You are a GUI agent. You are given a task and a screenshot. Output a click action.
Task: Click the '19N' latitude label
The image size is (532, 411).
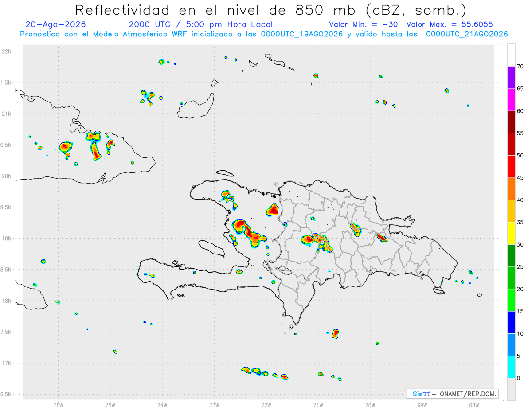click(x=8, y=239)
